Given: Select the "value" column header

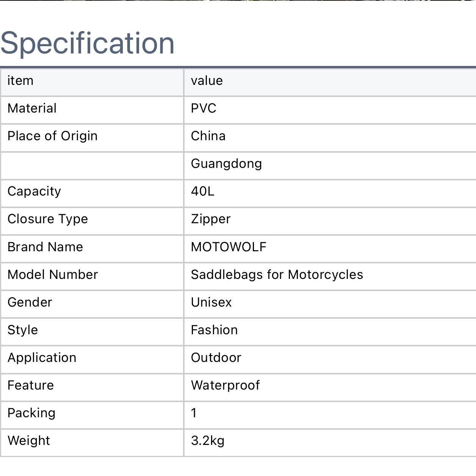Looking at the screenshot, I should pyautogui.click(x=207, y=81).
